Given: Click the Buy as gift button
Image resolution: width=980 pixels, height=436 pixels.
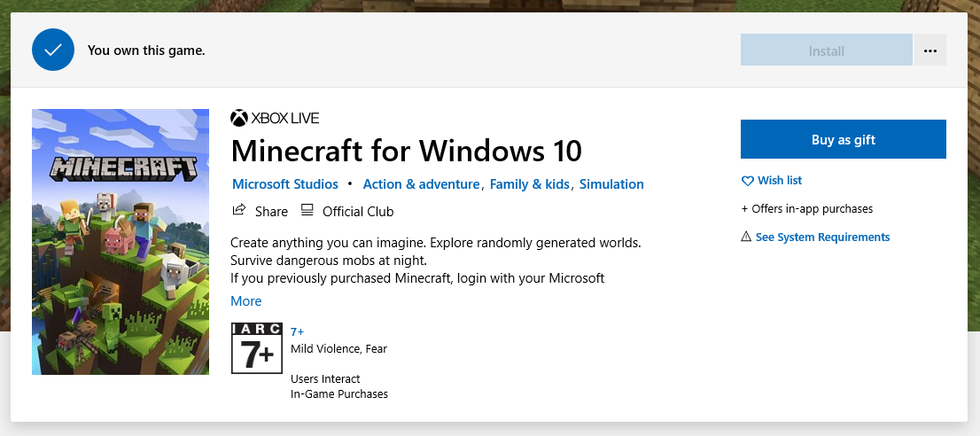Looking at the screenshot, I should coord(844,139).
